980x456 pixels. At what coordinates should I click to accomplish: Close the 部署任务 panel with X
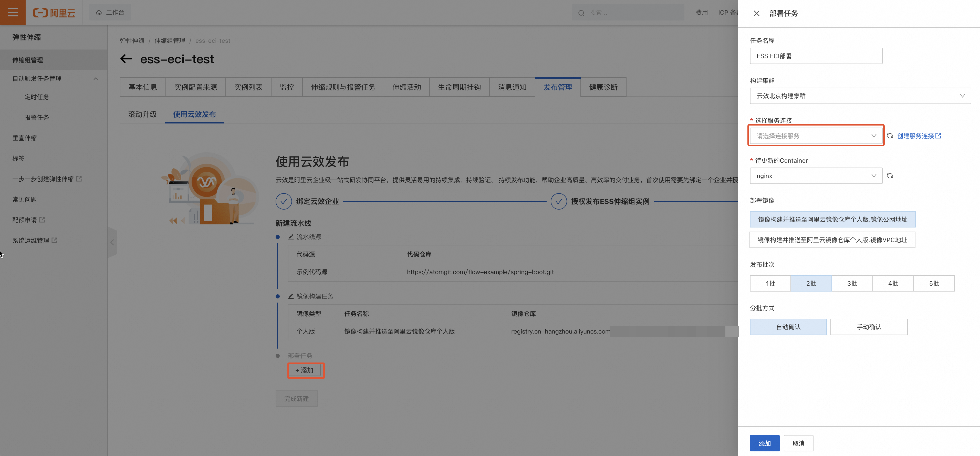(x=756, y=13)
